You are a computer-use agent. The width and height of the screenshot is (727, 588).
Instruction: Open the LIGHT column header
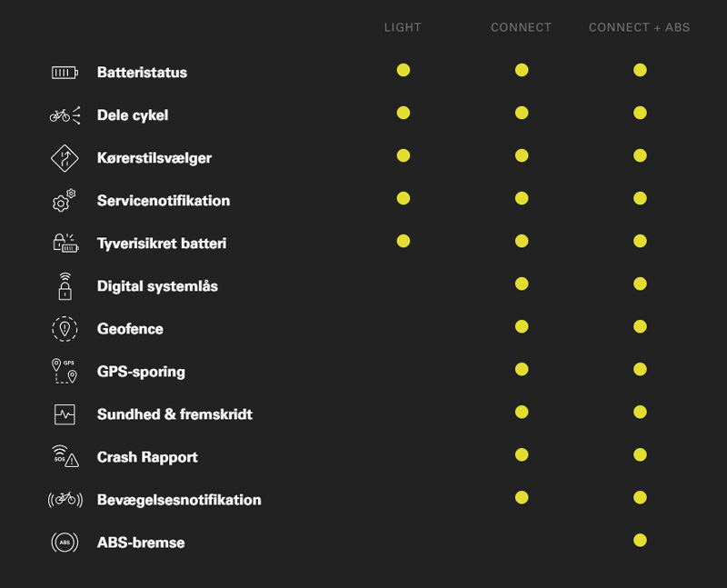click(403, 27)
